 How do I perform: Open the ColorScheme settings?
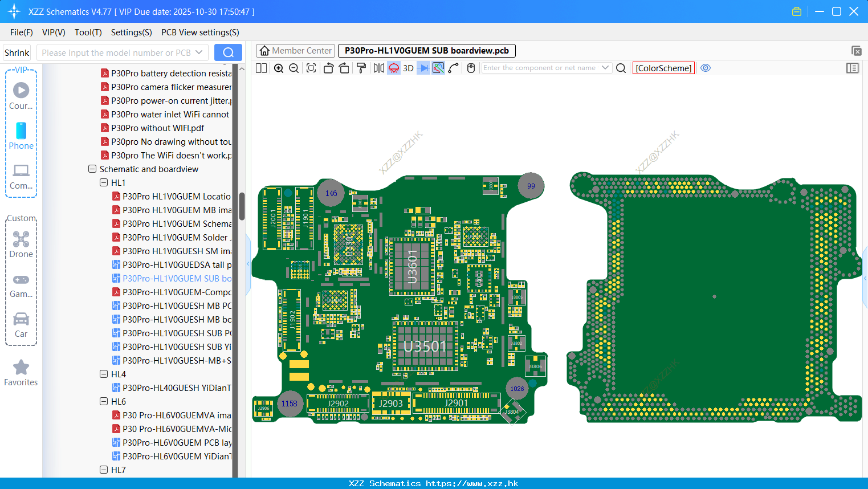tap(663, 68)
